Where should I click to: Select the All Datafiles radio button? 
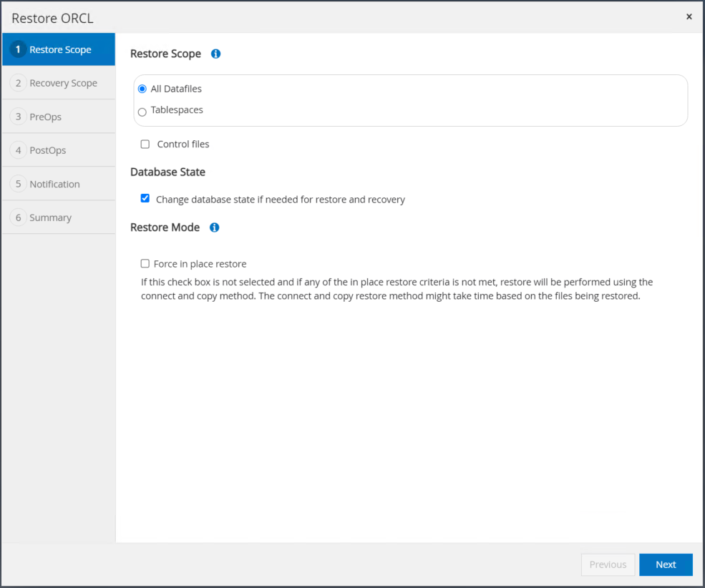click(142, 89)
